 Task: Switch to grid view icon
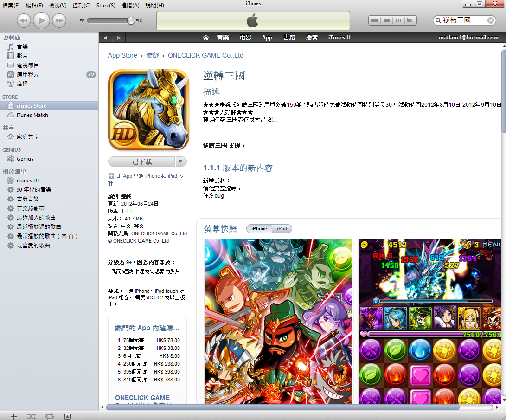pyautogui.click(x=398, y=20)
